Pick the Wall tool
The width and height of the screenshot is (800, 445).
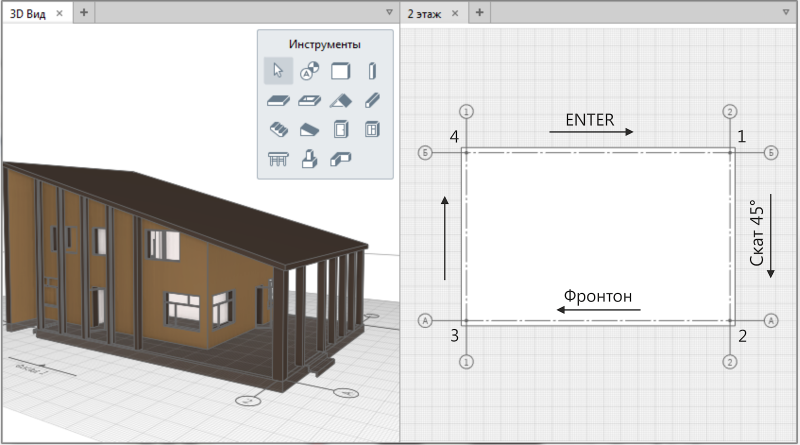[340, 70]
